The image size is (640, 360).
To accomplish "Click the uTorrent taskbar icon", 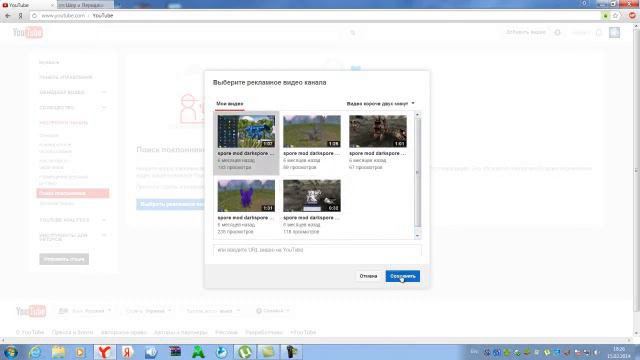I will 245,352.
